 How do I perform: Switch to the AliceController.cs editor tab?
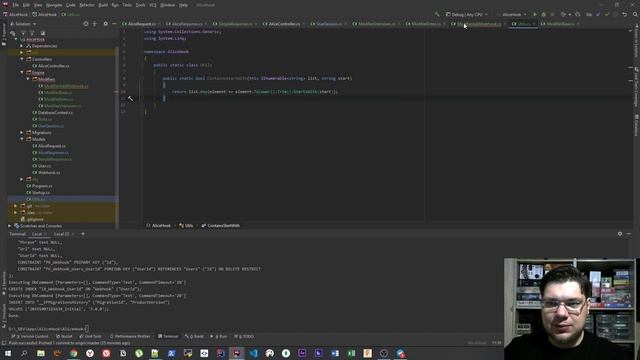pyautogui.click(x=284, y=24)
